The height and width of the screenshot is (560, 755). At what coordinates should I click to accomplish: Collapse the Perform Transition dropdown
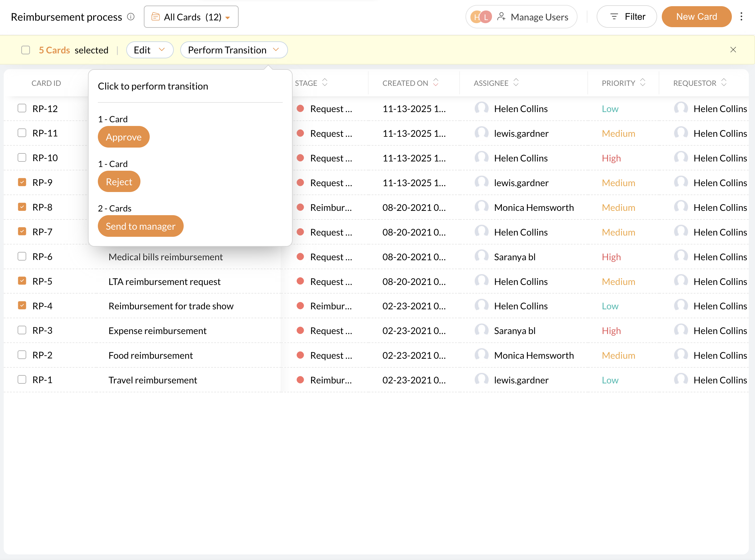point(233,50)
